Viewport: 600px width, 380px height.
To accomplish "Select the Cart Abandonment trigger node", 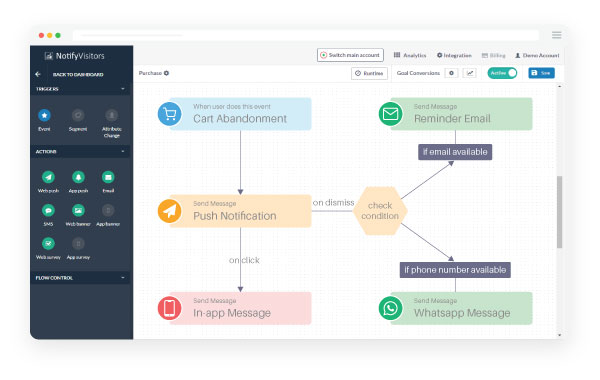I will (235, 114).
